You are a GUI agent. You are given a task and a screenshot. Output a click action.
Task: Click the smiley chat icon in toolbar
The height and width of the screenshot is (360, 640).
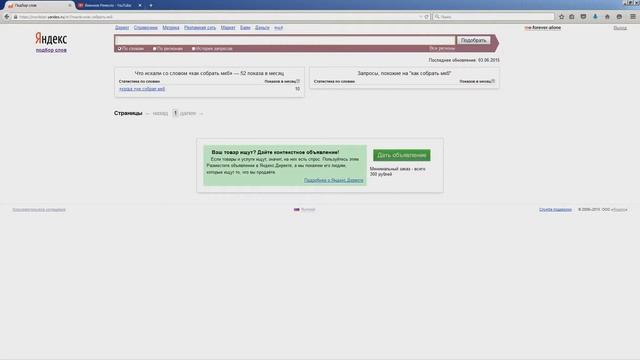click(x=619, y=17)
